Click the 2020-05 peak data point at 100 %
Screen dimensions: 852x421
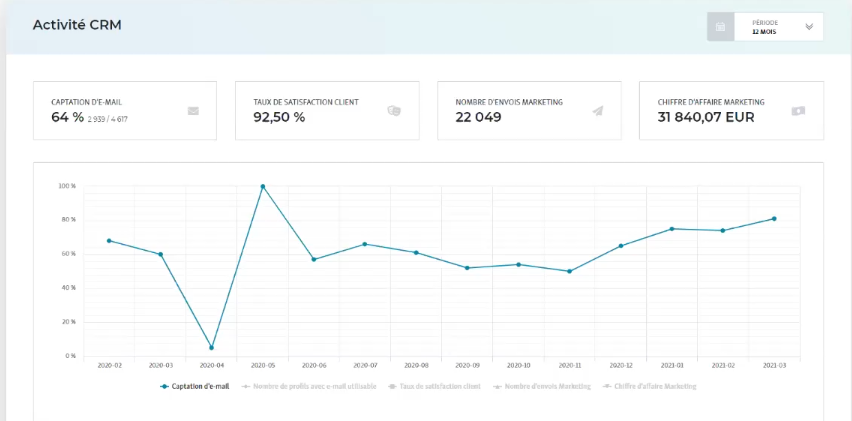click(263, 186)
